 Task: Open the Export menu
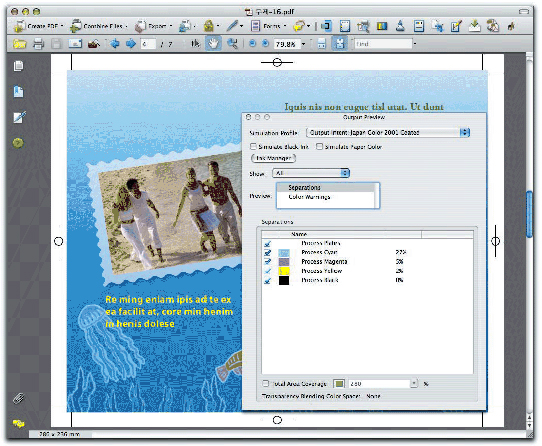[153, 26]
